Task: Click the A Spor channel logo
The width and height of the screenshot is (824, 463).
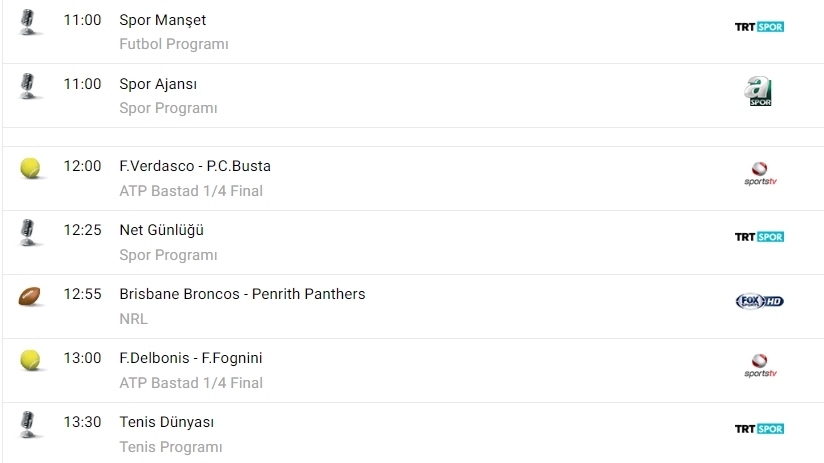Action: click(x=759, y=92)
